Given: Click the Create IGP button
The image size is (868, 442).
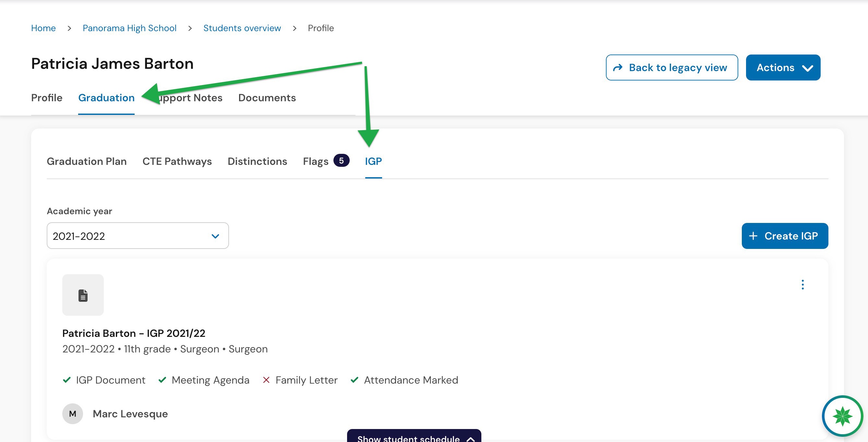Looking at the screenshot, I should [785, 236].
